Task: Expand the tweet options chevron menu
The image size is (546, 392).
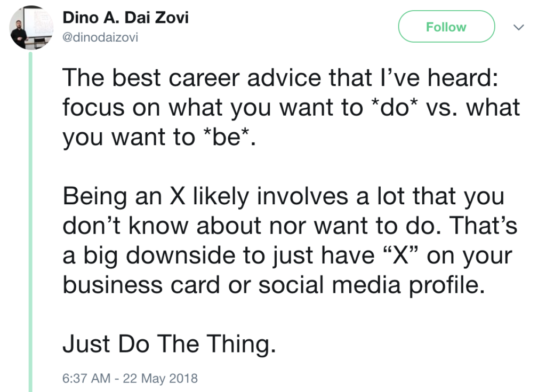Action: click(x=519, y=27)
